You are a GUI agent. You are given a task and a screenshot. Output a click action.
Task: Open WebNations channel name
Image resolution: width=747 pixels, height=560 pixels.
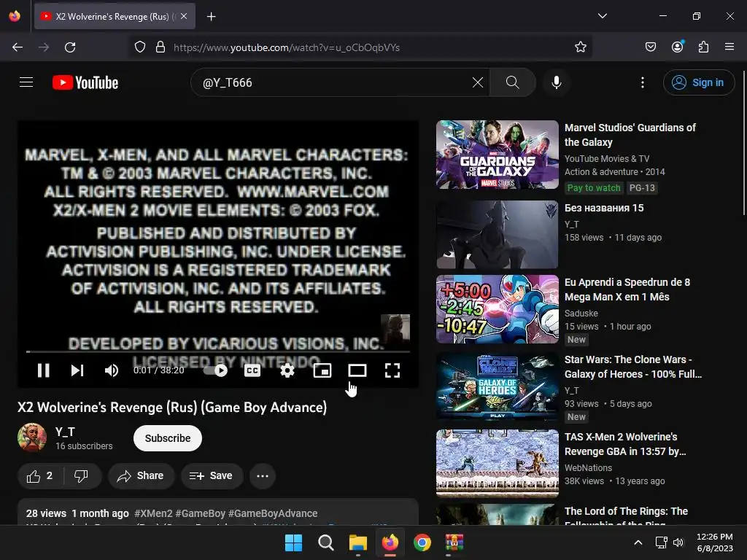pyautogui.click(x=589, y=468)
